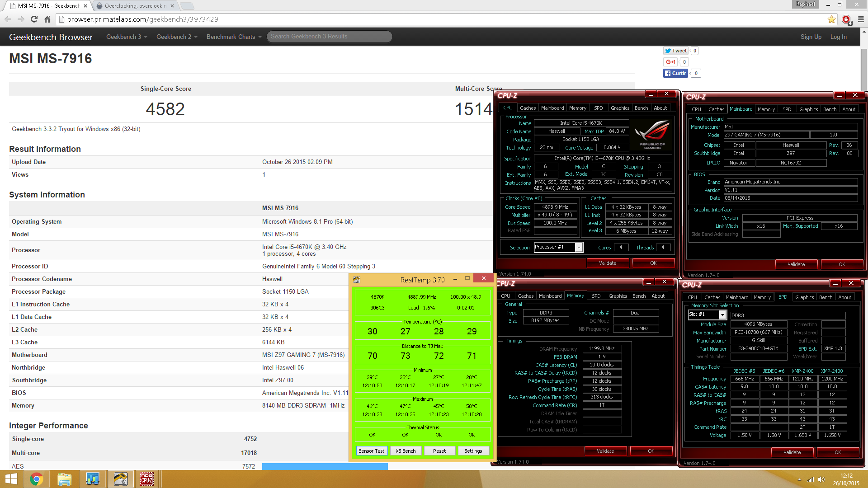Click the G+1 share button
The image size is (868, 488).
670,62
